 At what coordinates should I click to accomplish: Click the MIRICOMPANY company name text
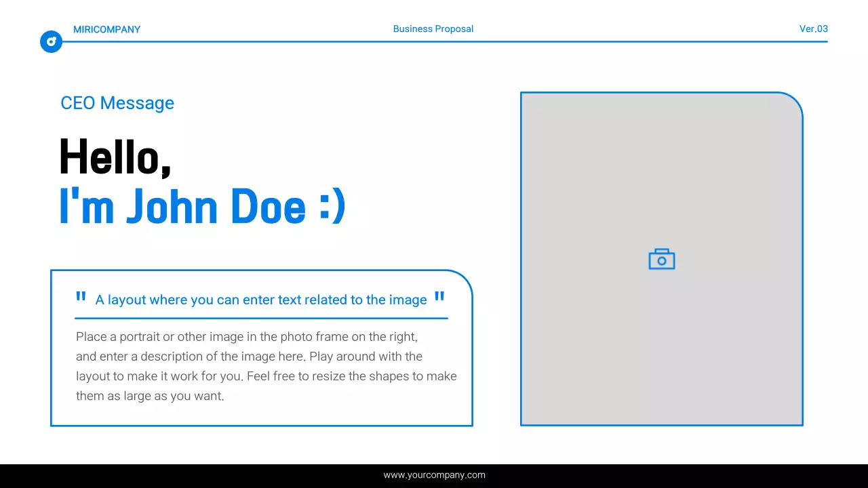tap(107, 29)
